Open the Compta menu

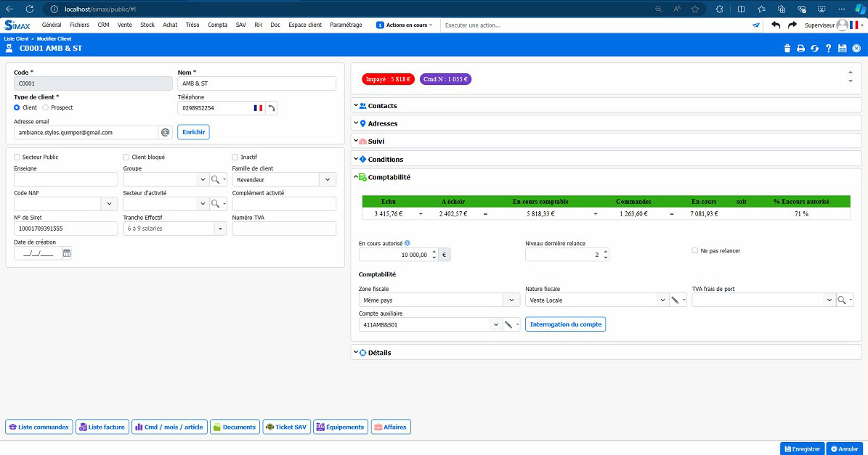click(217, 25)
